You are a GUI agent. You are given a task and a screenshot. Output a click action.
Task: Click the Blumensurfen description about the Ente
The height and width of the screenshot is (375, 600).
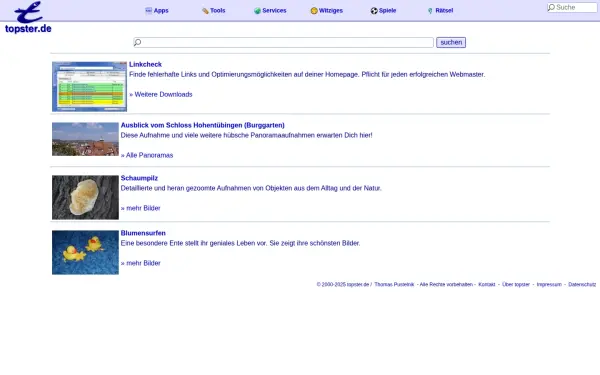click(240, 243)
